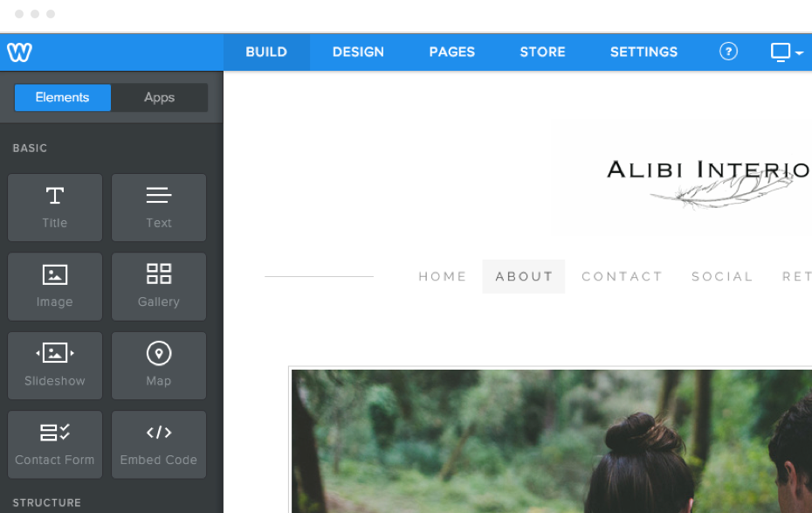Image resolution: width=812 pixels, height=513 pixels.
Task: Pick the Image element
Action: [x=55, y=287]
